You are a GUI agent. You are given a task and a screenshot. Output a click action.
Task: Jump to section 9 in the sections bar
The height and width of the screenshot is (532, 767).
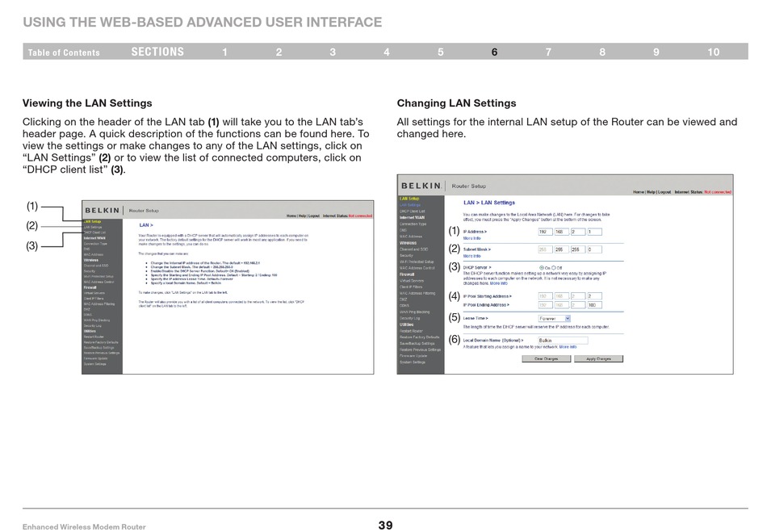pyautogui.click(x=656, y=52)
